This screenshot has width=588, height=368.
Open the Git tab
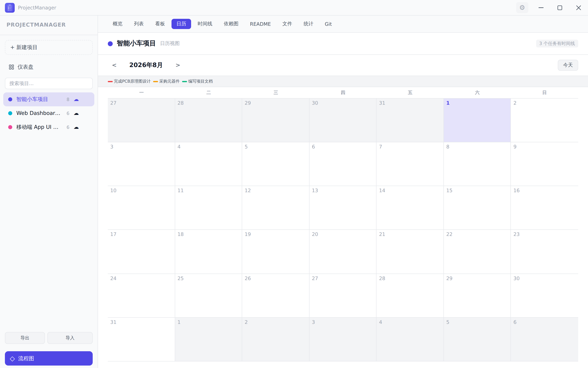pos(328,24)
